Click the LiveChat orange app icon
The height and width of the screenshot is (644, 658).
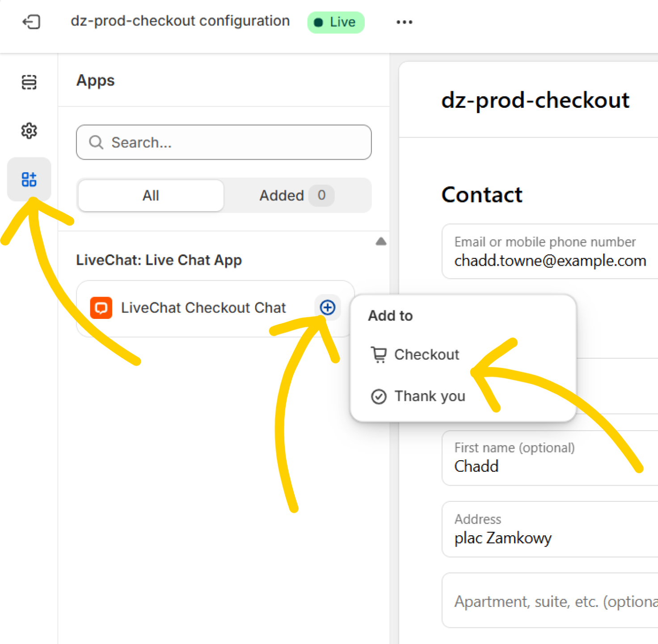coord(101,308)
